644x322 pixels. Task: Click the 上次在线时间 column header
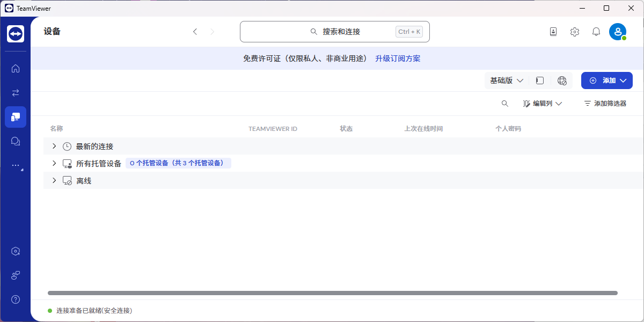423,129
